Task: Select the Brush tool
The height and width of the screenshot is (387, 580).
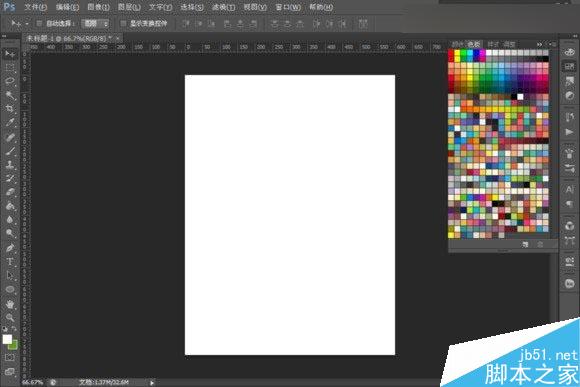Action: click(x=10, y=151)
